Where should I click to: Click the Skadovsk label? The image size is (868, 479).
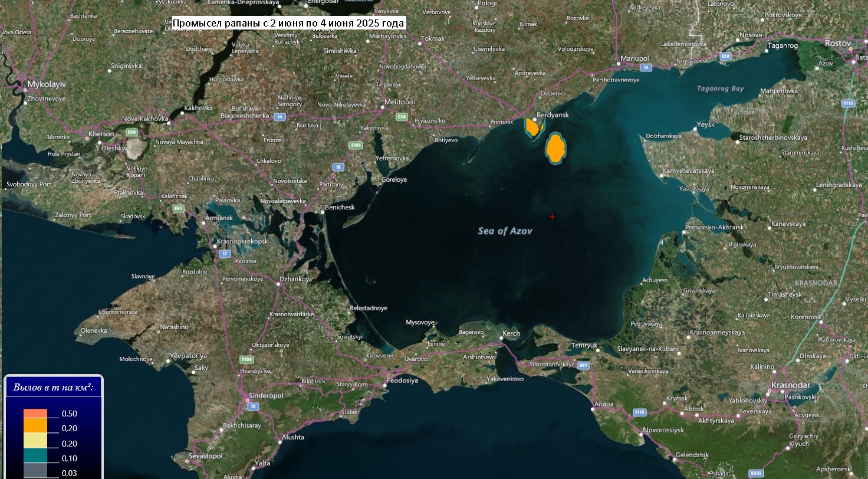(133, 216)
